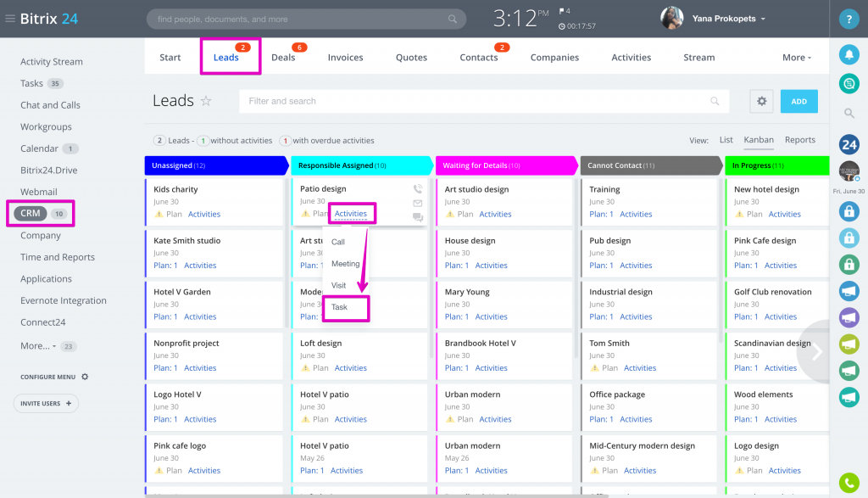This screenshot has height=498, width=868.
Task: Click the light blue lock icon in right panel
Action: tap(849, 238)
